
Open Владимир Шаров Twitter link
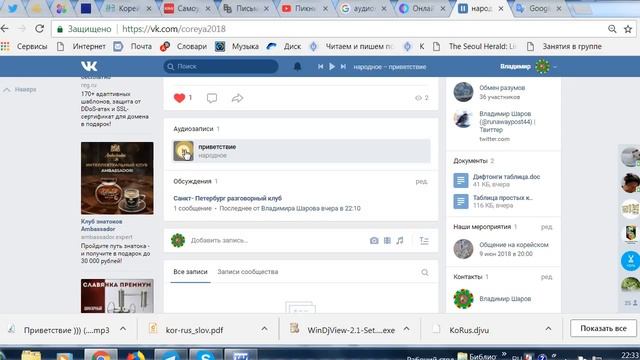click(507, 122)
